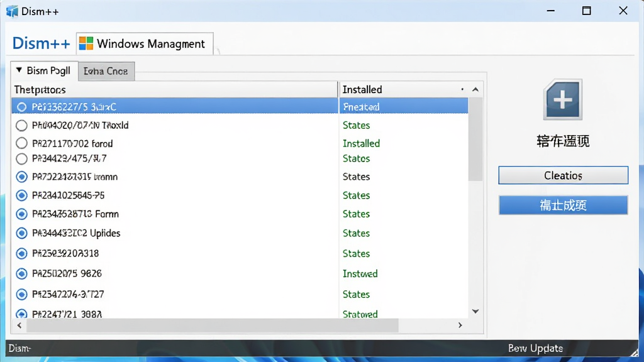
Task: Toggle radio button of row ending in Form
Action: point(21,214)
